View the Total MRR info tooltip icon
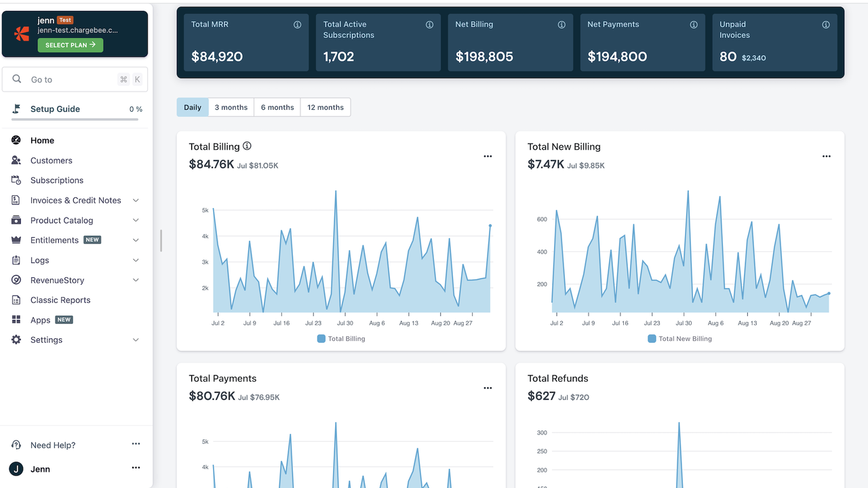 pyautogui.click(x=297, y=24)
